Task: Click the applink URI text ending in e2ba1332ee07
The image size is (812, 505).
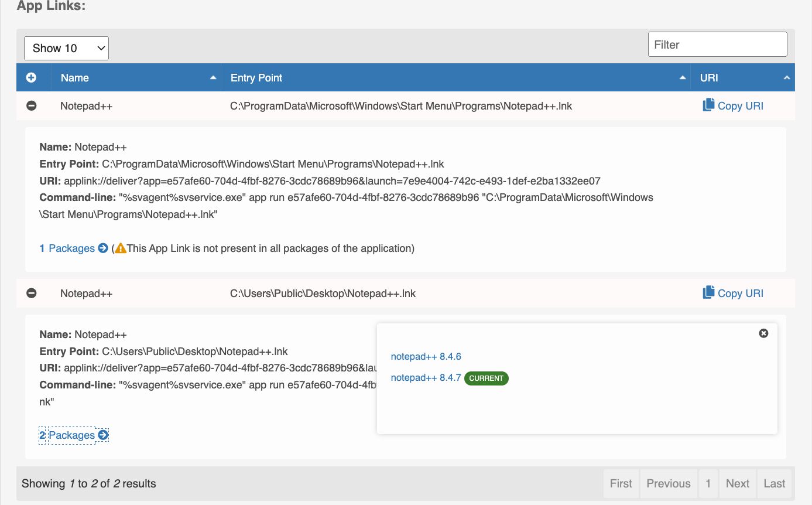Action: pyautogui.click(x=332, y=181)
